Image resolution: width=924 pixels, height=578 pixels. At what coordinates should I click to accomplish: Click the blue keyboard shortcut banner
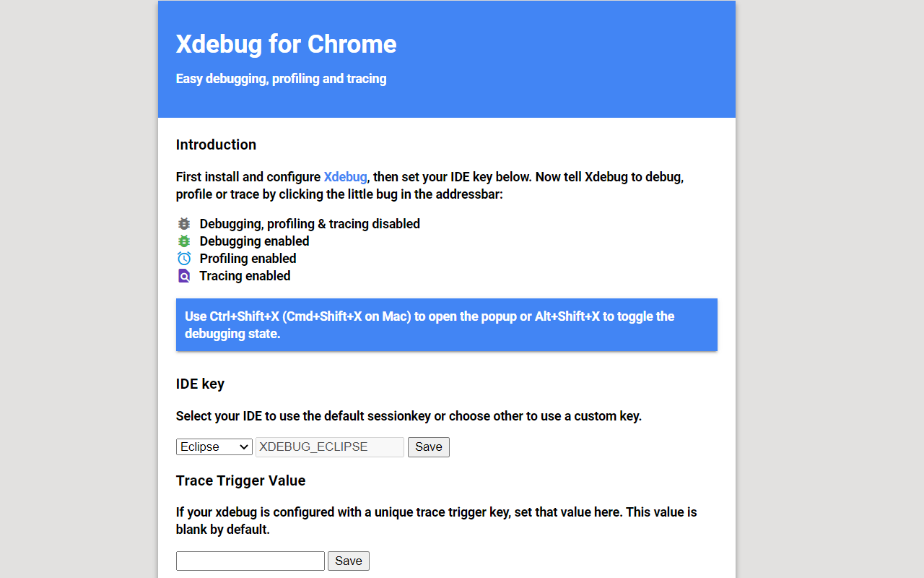[x=446, y=324]
